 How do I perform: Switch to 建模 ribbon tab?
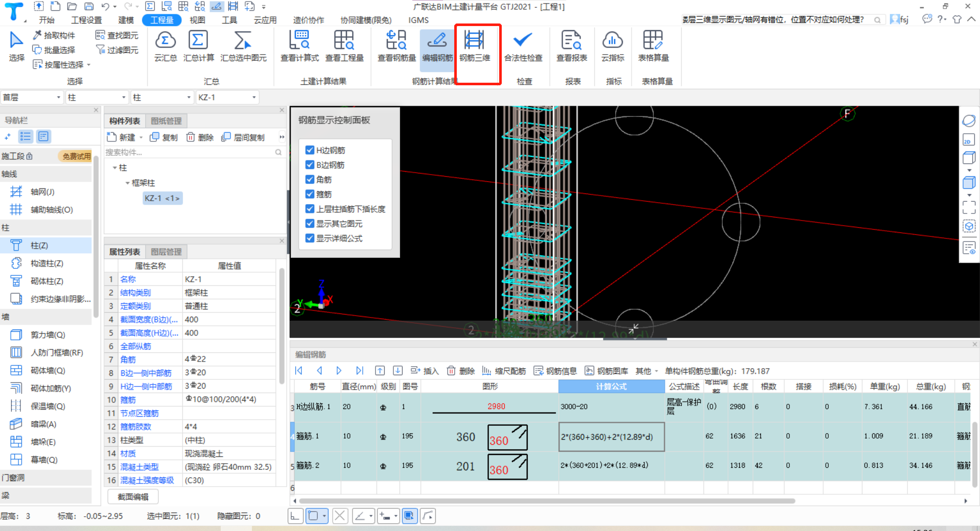pos(126,20)
